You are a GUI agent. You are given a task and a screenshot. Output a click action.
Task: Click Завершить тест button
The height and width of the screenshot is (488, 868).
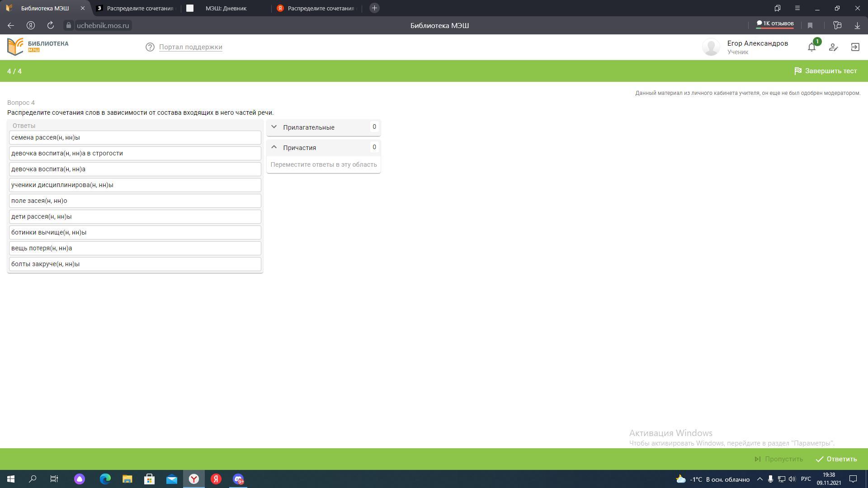click(x=826, y=71)
